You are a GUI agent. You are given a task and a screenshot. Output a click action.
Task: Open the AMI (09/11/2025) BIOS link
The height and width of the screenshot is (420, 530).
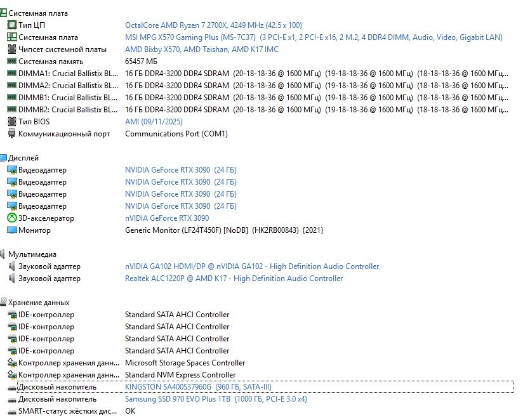point(154,122)
